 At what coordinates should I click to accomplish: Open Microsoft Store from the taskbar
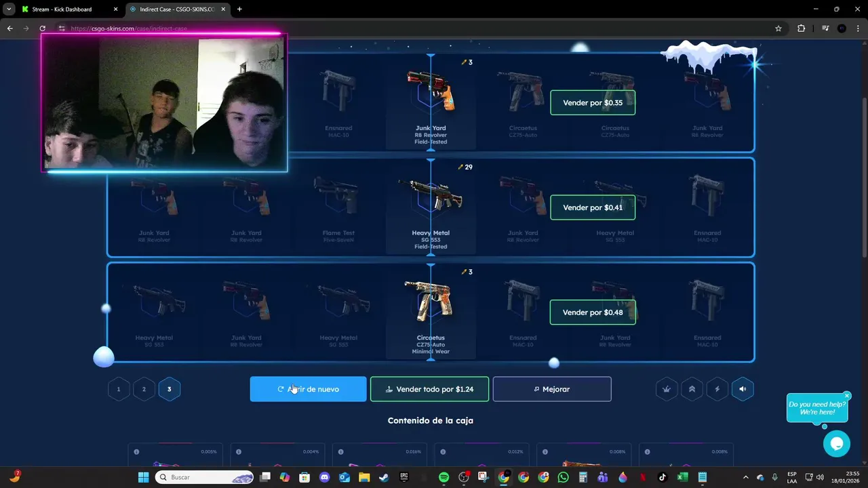pos(304,477)
